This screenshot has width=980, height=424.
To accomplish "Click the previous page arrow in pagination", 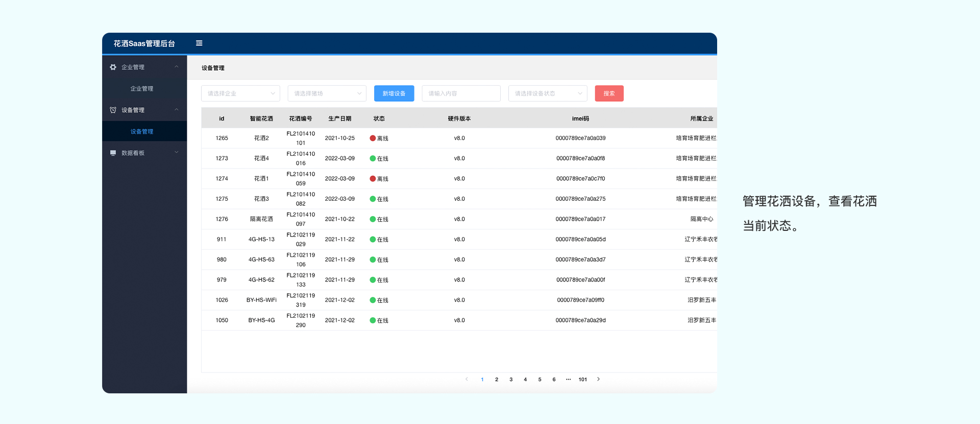I will tap(467, 379).
